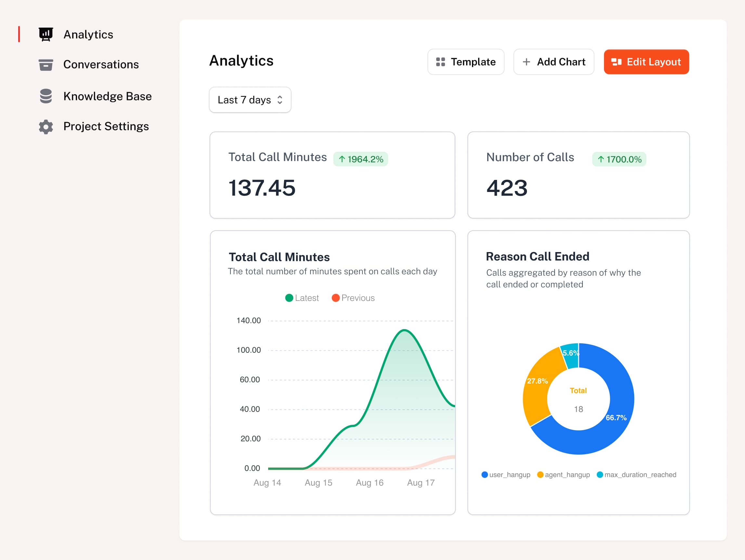Click the chevron arrows in the date range selector

tap(280, 100)
